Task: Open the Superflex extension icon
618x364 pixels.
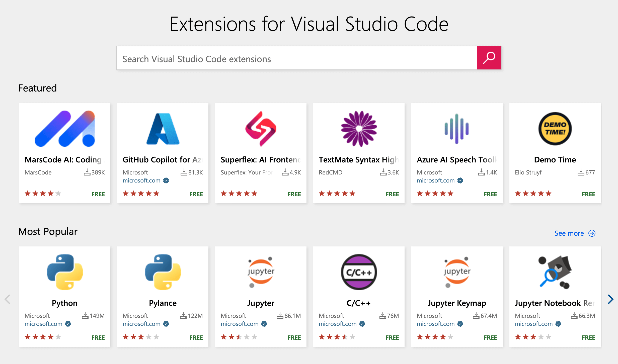Action: pos(261,129)
